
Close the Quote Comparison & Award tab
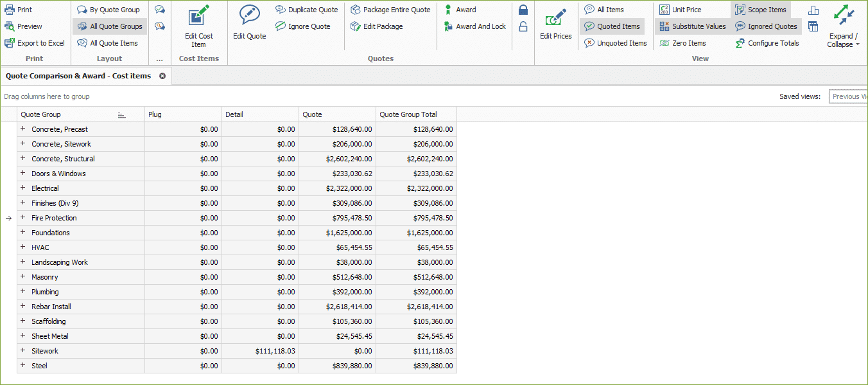point(162,76)
